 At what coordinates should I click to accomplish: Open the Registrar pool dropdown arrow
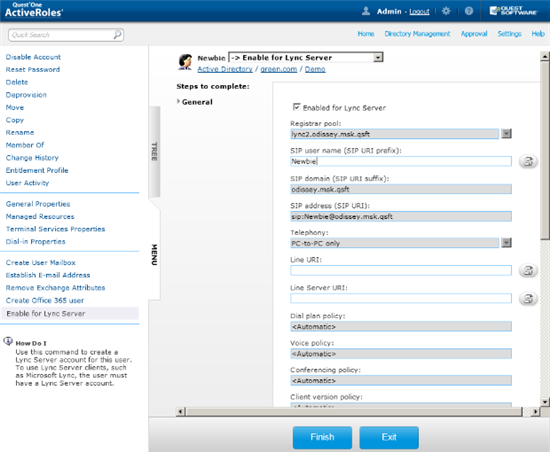tap(506, 134)
